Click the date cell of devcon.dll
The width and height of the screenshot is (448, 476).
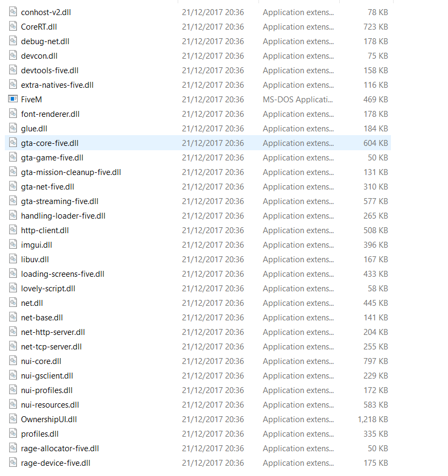point(213,56)
